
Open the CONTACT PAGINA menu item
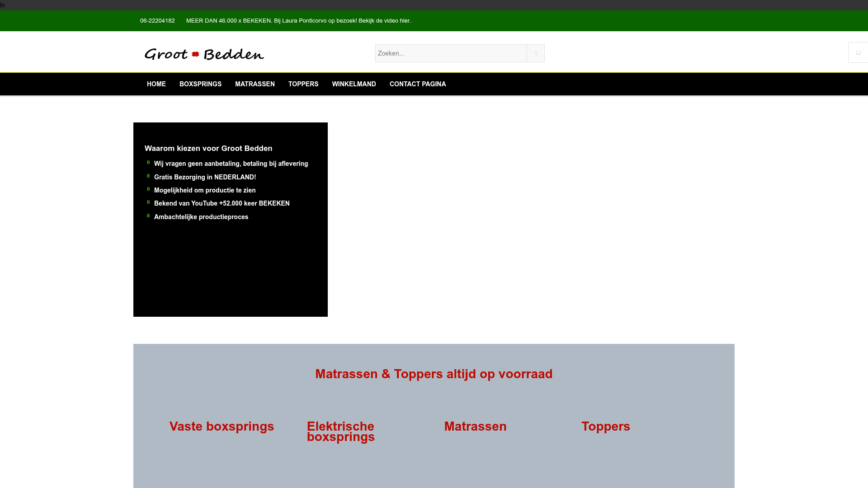pyautogui.click(x=418, y=84)
